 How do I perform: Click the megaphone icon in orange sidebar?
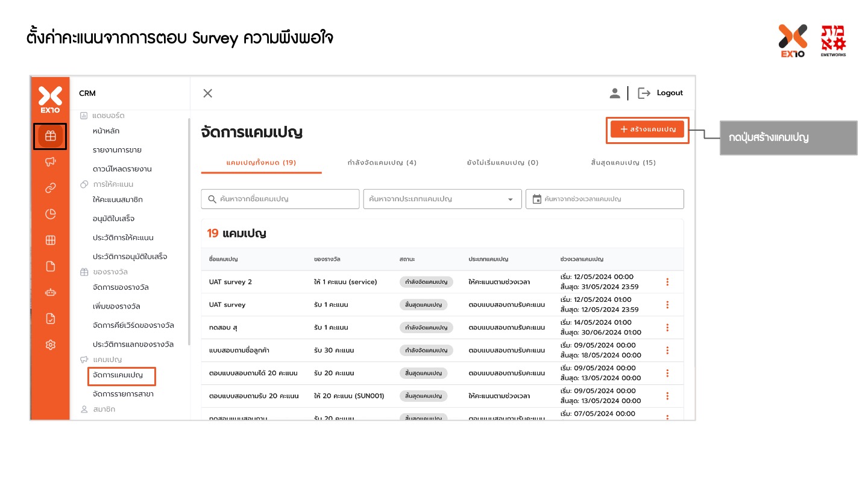point(51,161)
